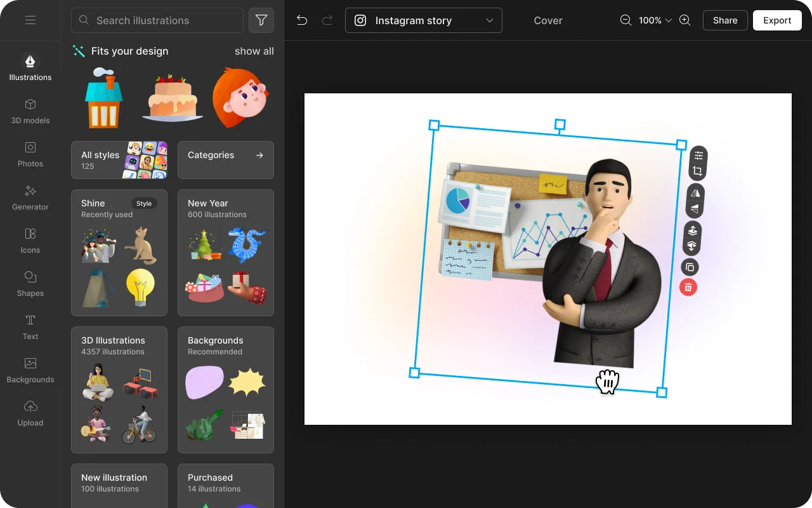Open the Categories card
812x508 pixels.
[x=226, y=160]
